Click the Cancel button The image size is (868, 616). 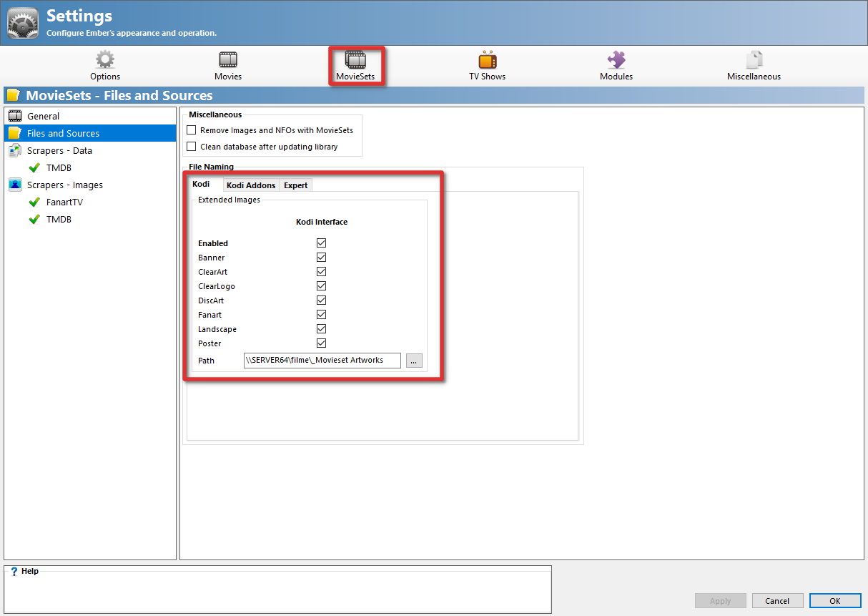coord(776,601)
